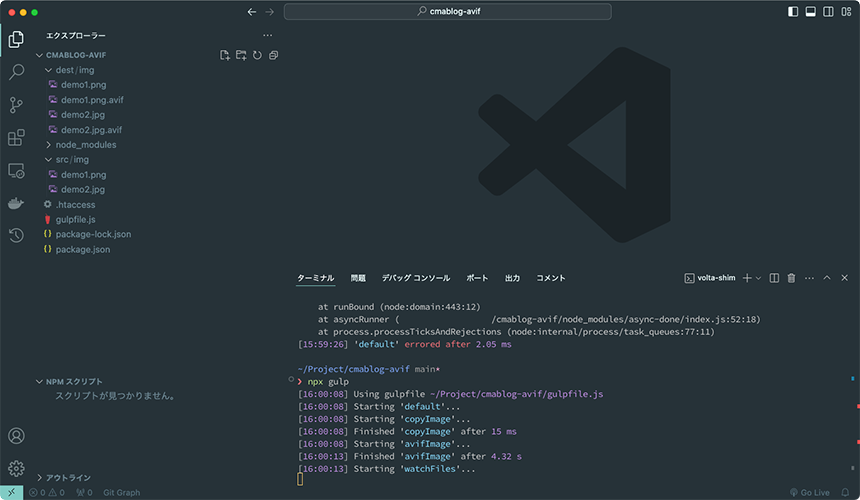Viewport: 860px width, 500px height.
Task: Click Go Live in the status bar
Action: coord(809,493)
